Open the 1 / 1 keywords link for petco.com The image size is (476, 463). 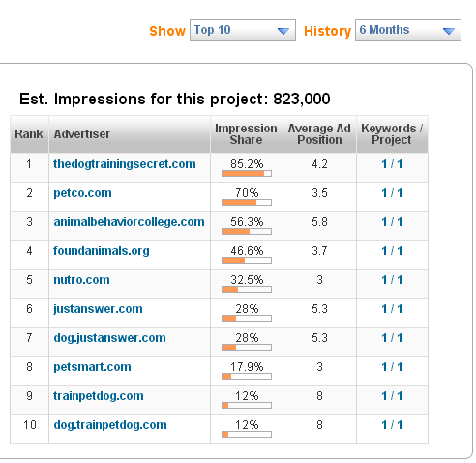click(x=392, y=193)
